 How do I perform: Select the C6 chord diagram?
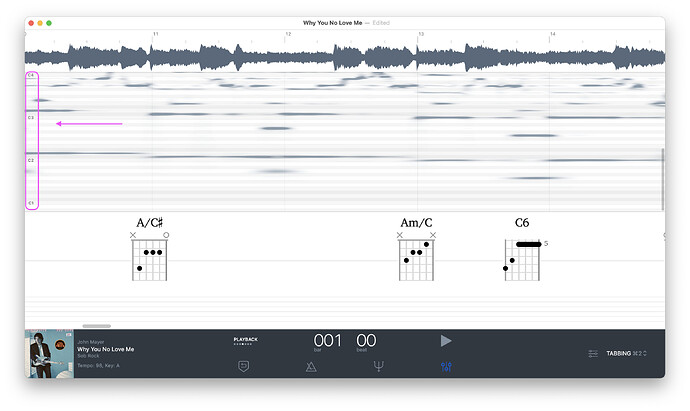tap(524, 260)
